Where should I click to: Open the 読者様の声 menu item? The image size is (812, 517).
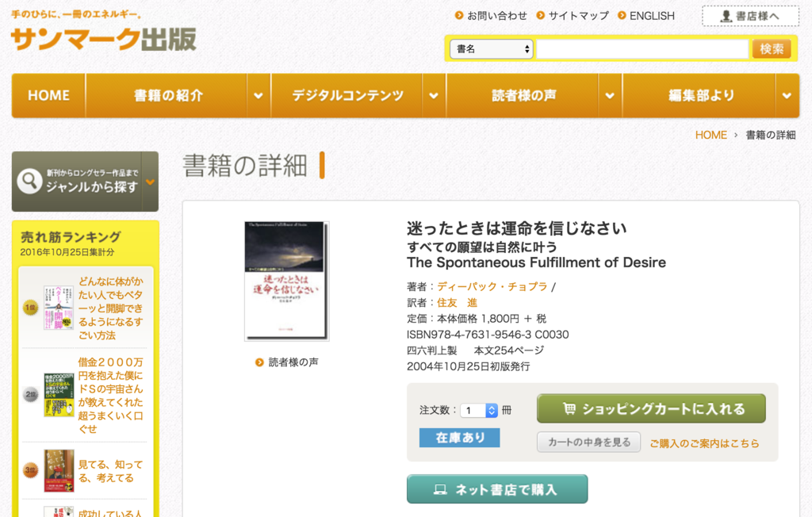pyautogui.click(x=523, y=96)
